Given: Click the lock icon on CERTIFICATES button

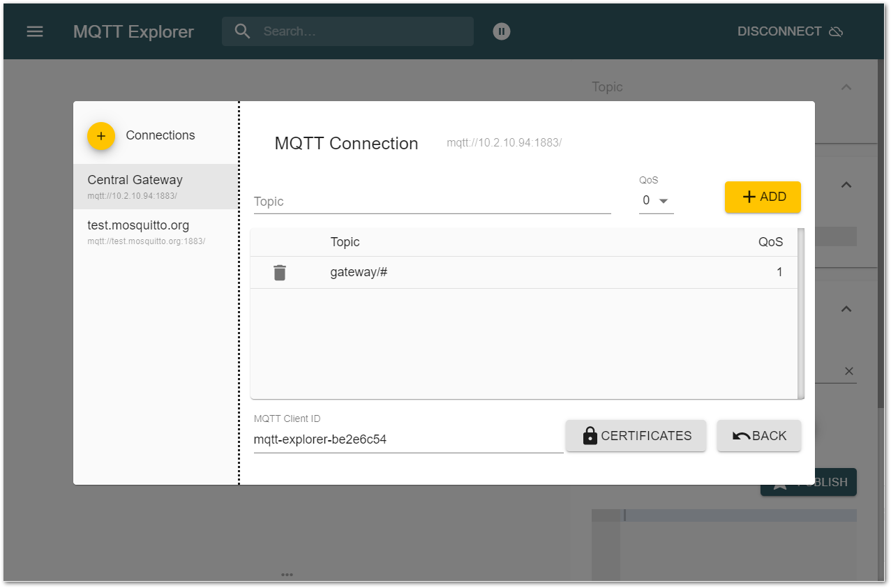Looking at the screenshot, I should click(590, 435).
